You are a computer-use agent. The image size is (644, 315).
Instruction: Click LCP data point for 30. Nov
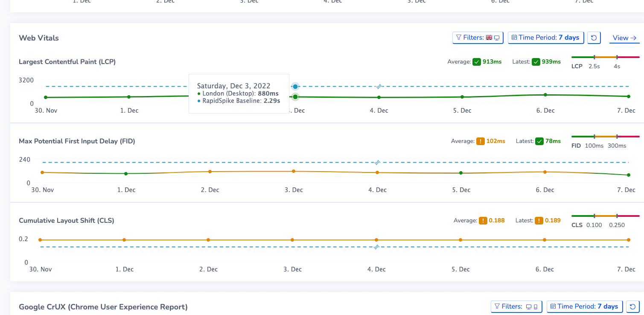(46, 97)
